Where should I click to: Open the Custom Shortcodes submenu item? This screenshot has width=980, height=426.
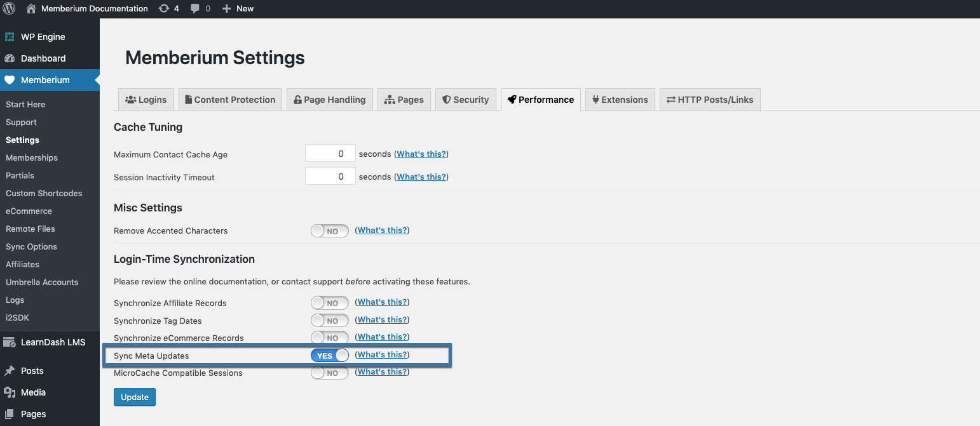click(44, 193)
